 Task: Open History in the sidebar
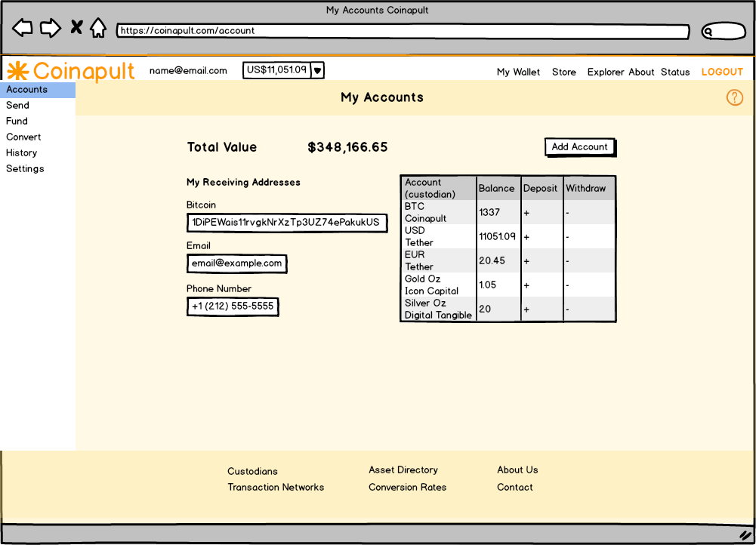[22, 153]
